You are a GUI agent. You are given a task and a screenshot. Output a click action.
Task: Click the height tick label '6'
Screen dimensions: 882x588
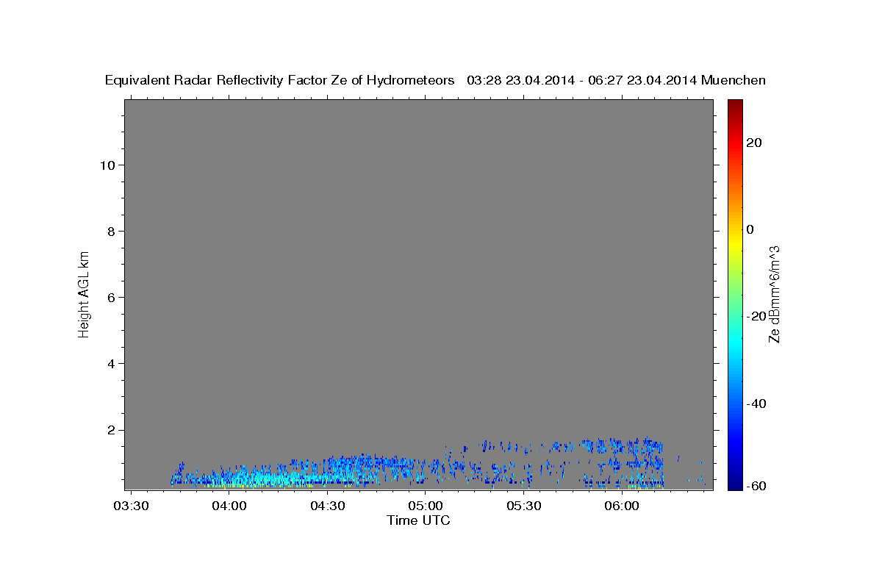click(x=110, y=297)
